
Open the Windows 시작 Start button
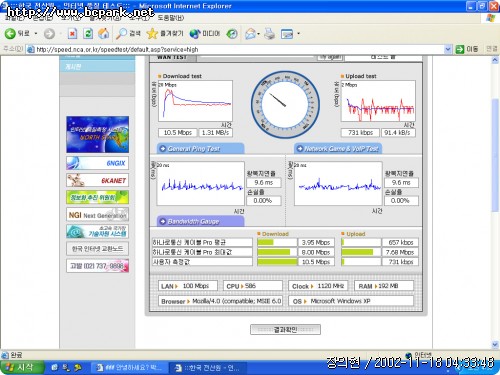click(22, 367)
